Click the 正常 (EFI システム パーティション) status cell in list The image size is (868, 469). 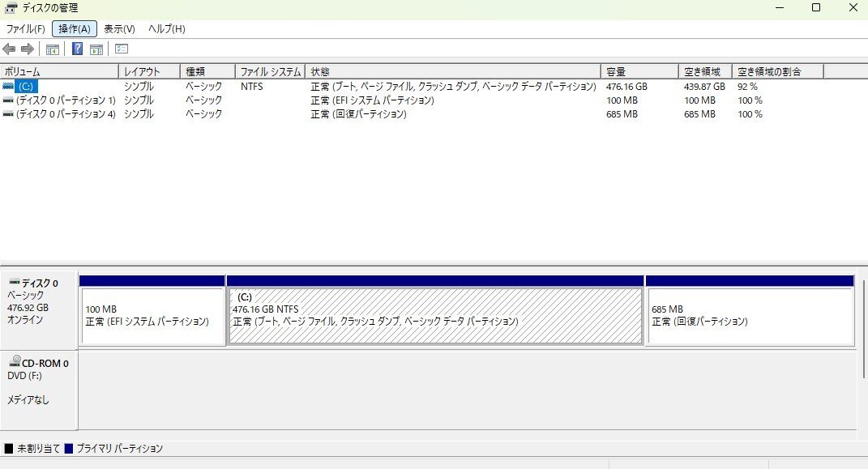click(372, 100)
